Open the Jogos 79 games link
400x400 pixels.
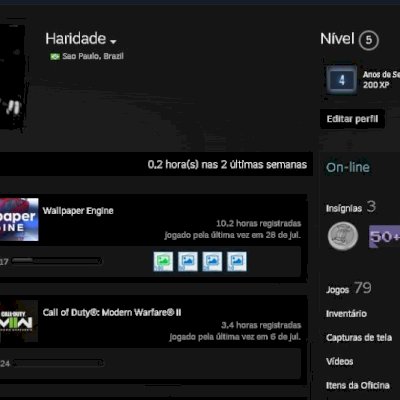coord(349,288)
